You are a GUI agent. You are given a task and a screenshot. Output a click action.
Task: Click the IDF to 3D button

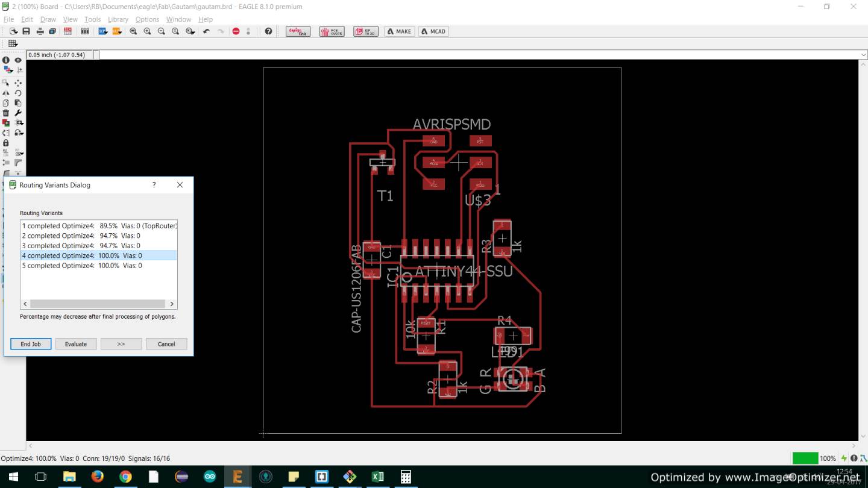tap(366, 31)
